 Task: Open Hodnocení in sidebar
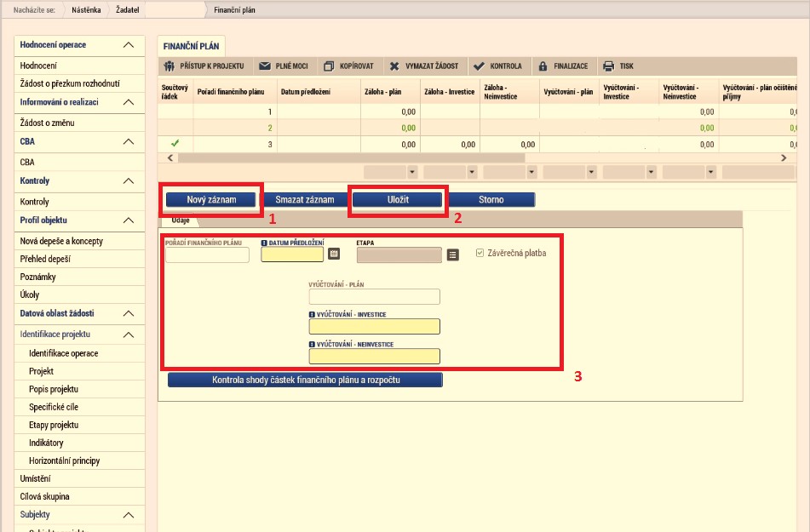(79, 66)
